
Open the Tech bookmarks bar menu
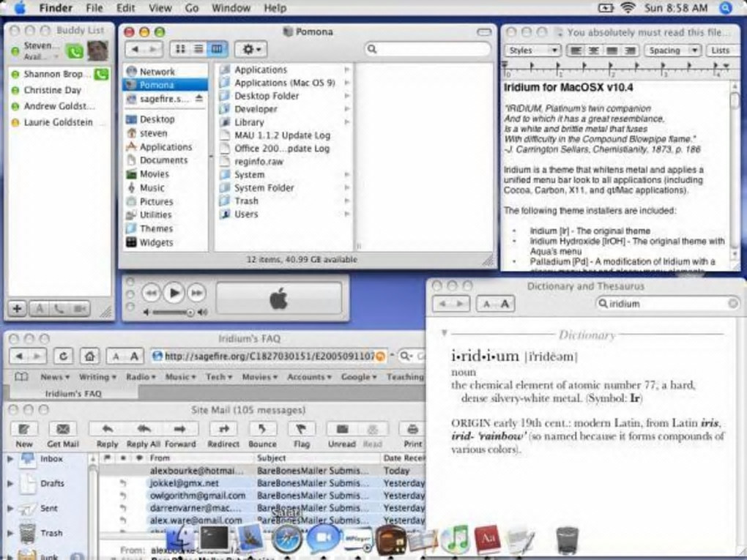pos(219,377)
